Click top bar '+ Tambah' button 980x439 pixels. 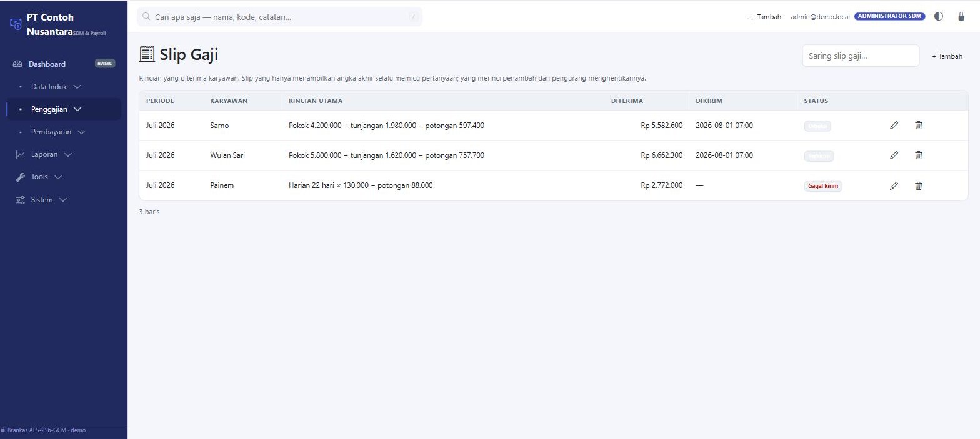(765, 17)
